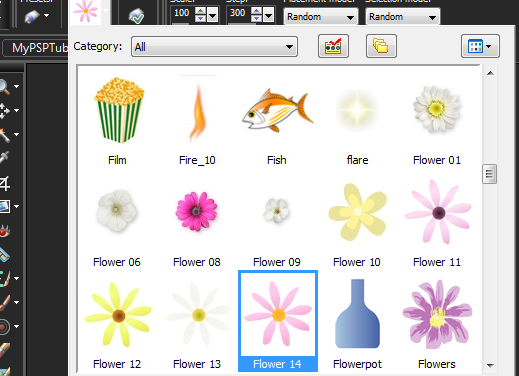Click the File Locations folders button
The image size is (519, 376).
(x=381, y=46)
